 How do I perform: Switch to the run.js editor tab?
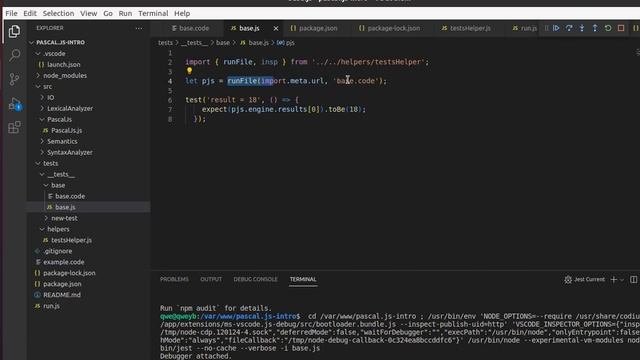pyautogui.click(x=524, y=28)
